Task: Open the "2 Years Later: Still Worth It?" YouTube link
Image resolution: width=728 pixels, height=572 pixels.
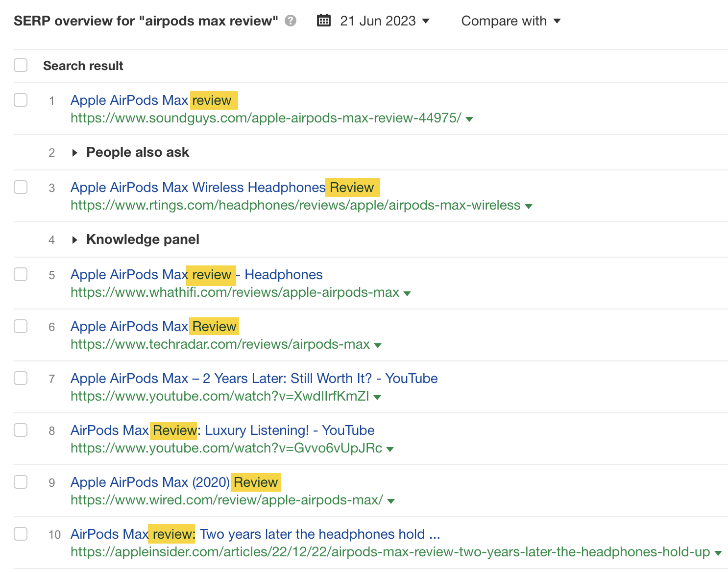Action: (254, 378)
